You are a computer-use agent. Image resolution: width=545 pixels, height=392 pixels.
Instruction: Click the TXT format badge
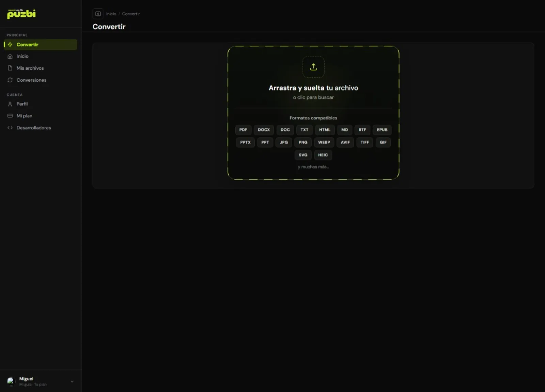[x=305, y=130]
